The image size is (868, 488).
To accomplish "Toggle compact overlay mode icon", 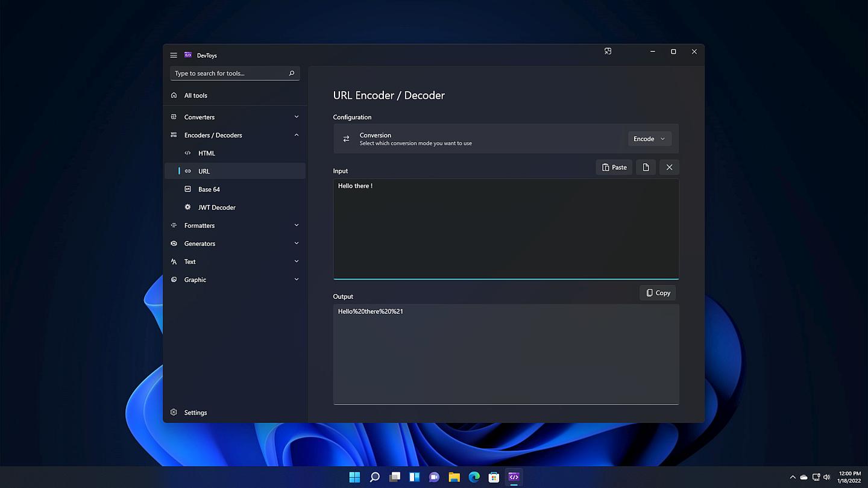I will (x=608, y=51).
